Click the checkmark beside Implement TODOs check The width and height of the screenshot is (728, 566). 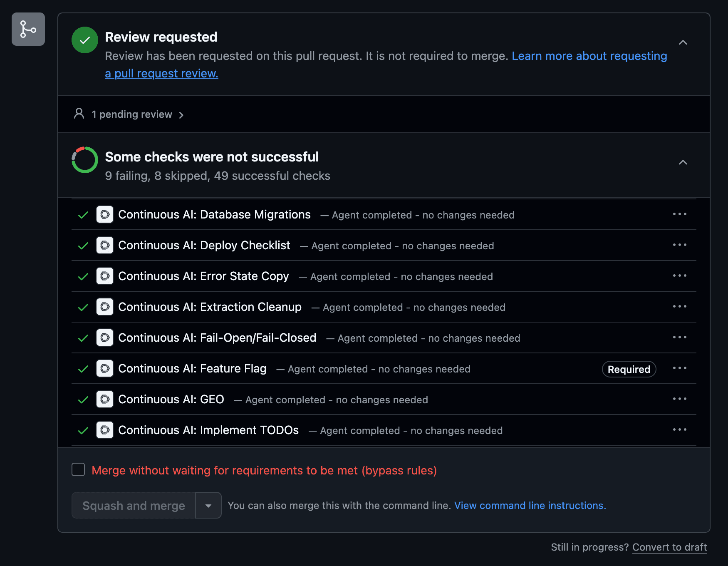coord(83,430)
